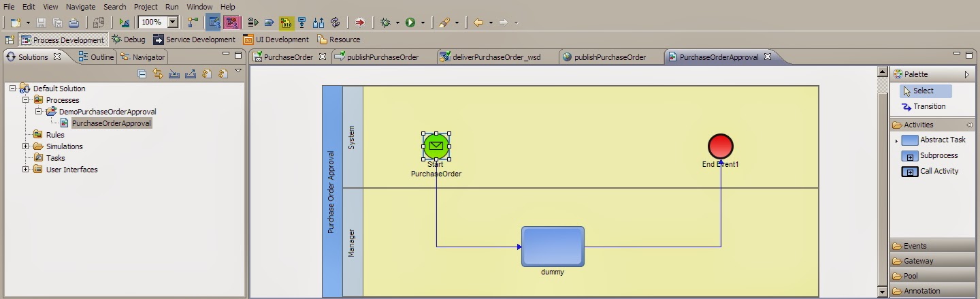Click the Manager lane header

point(353,242)
